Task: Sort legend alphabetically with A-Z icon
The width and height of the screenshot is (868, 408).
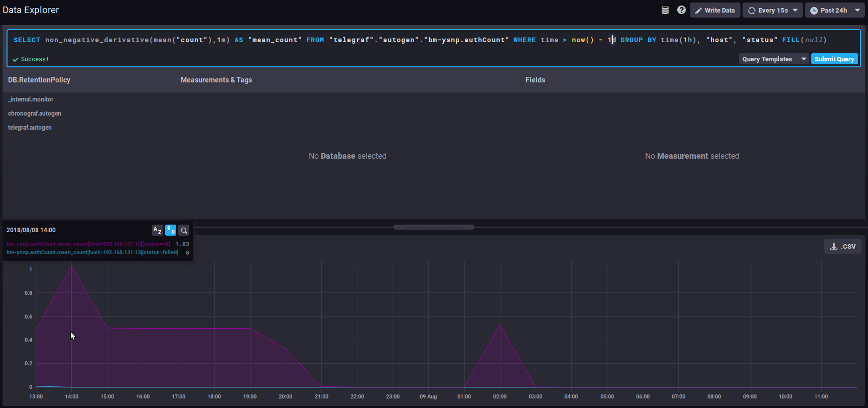Action: [x=157, y=230]
